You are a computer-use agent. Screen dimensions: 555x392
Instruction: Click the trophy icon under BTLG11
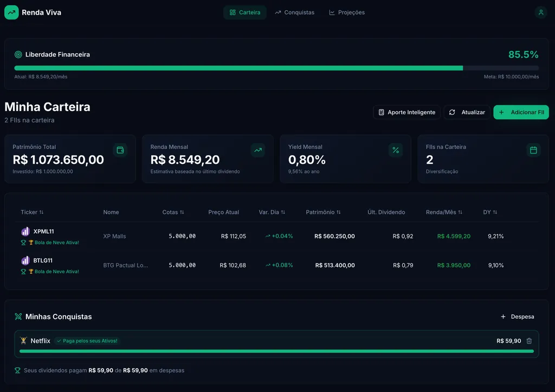point(23,272)
